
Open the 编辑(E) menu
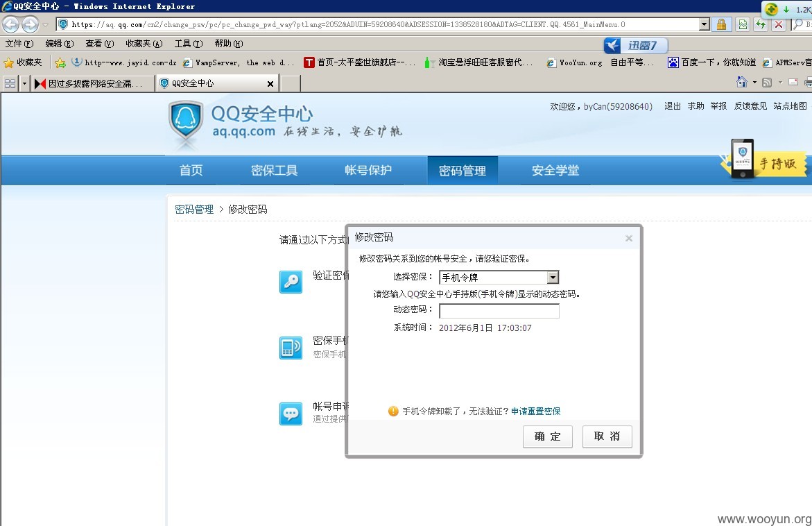[59, 44]
